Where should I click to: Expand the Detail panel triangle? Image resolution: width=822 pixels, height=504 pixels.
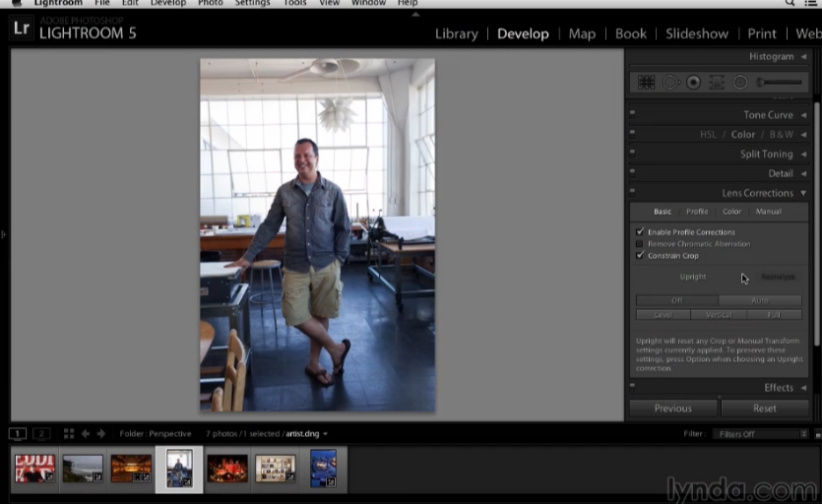pos(803,173)
